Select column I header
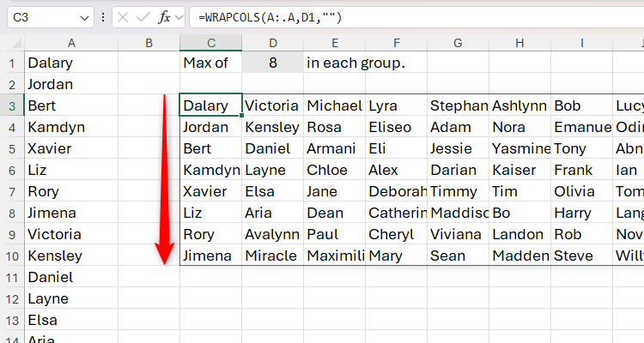 tap(581, 43)
